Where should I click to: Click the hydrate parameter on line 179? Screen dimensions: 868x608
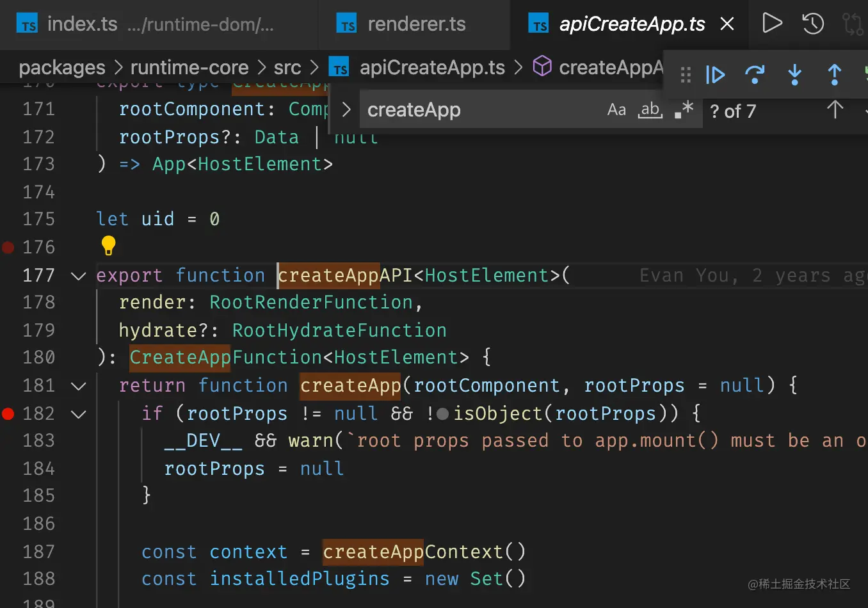click(x=157, y=330)
